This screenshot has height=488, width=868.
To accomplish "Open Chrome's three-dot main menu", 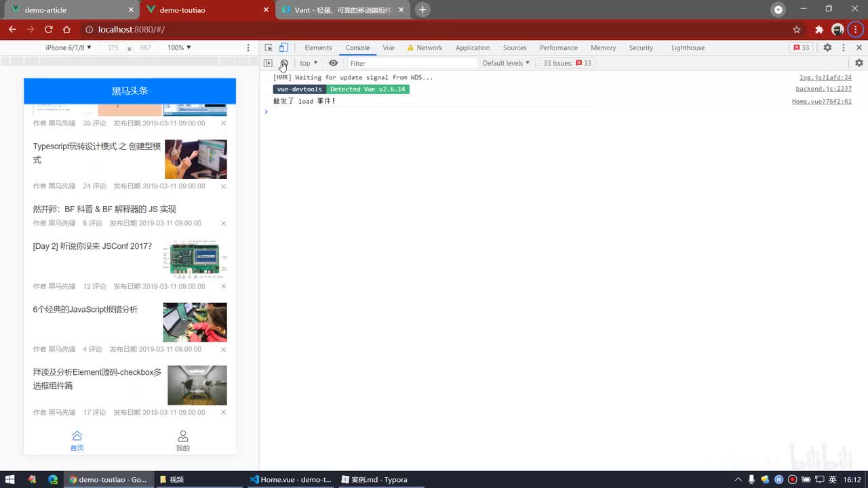I will pyautogui.click(x=855, y=29).
